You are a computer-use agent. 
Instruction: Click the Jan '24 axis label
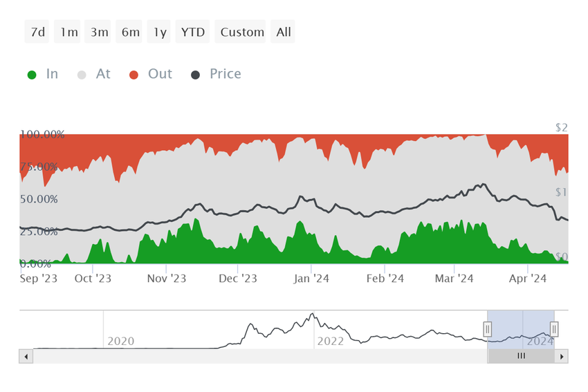tap(311, 279)
